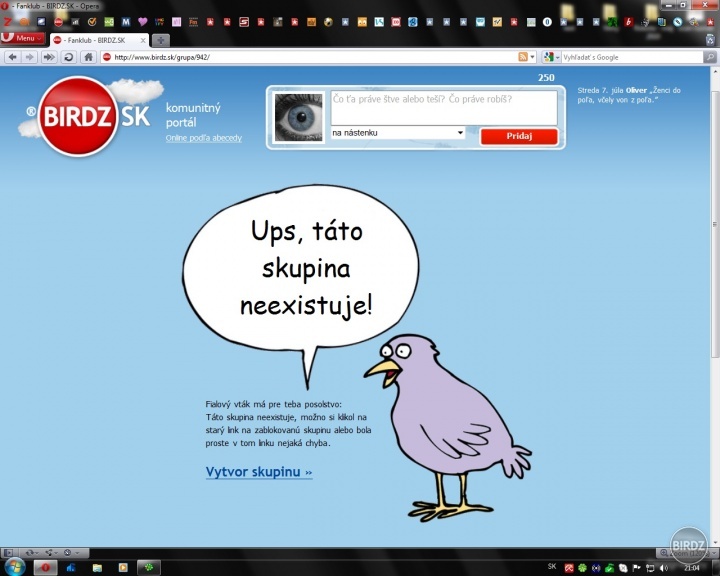Click the fast forward double-arrow button
The height and width of the screenshot is (576, 720).
49,57
